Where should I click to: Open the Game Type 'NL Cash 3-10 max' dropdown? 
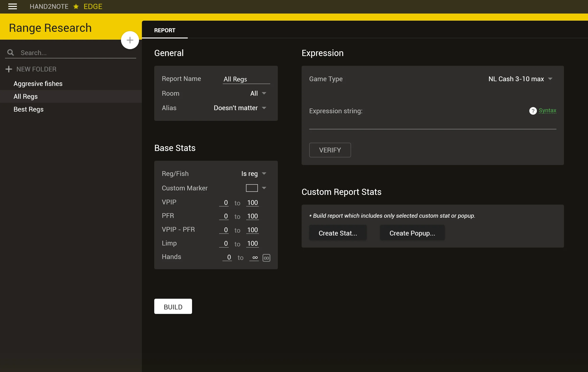520,79
